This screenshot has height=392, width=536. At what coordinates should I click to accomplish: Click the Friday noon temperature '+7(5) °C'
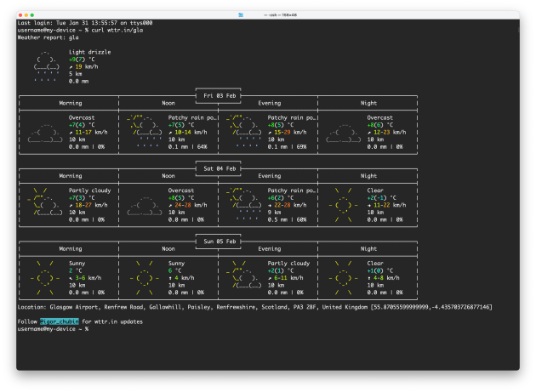(181, 125)
